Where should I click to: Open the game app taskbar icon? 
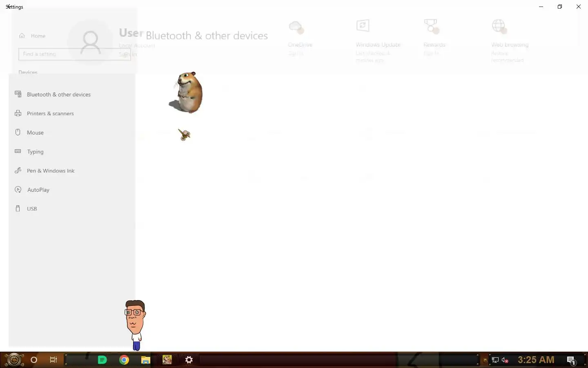(x=167, y=360)
